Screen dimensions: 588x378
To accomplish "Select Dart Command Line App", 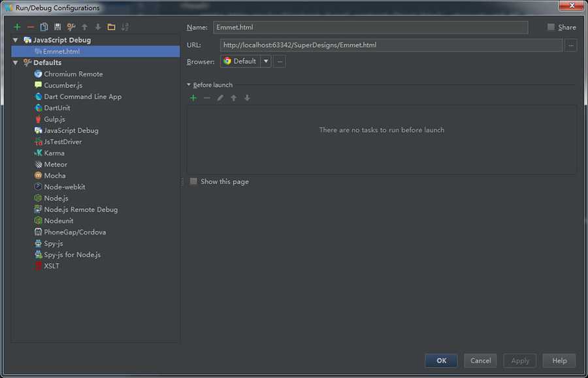I will pyautogui.click(x=78, y=97).
